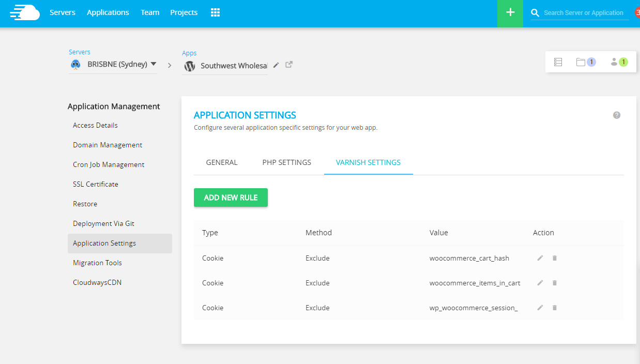Click the woocommerce_cart_hash value
This screenshot has width=640, height=364.
pos(469,258)
